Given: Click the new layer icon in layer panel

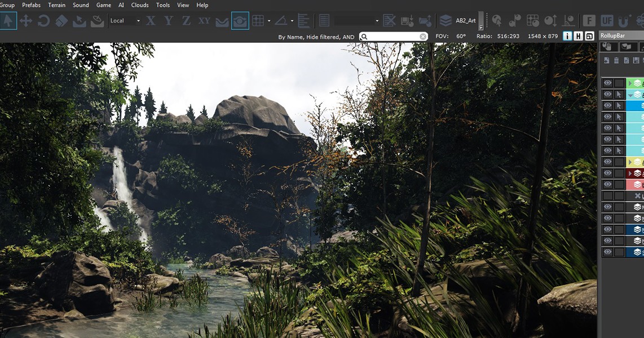Looking at the screenshot, I should click(x=607, y=60).
